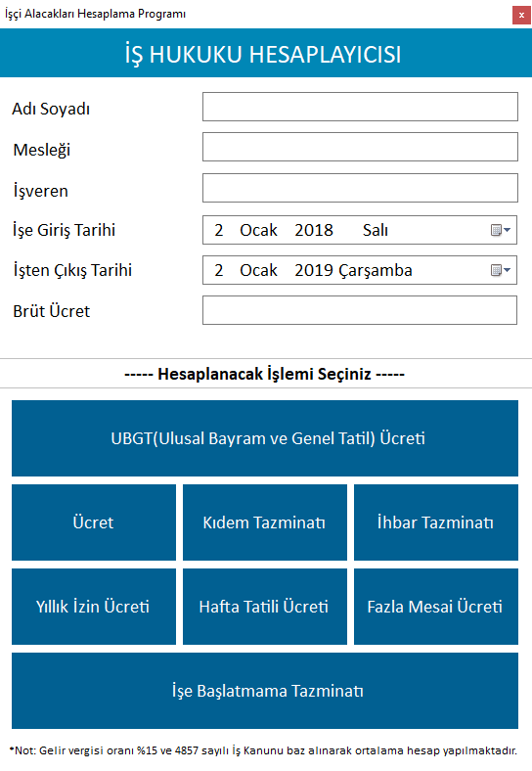This screenshot has width=532, height=771.
Task: Open Fazla Mesai Ücreti calculation
Action: pos(436,607)
